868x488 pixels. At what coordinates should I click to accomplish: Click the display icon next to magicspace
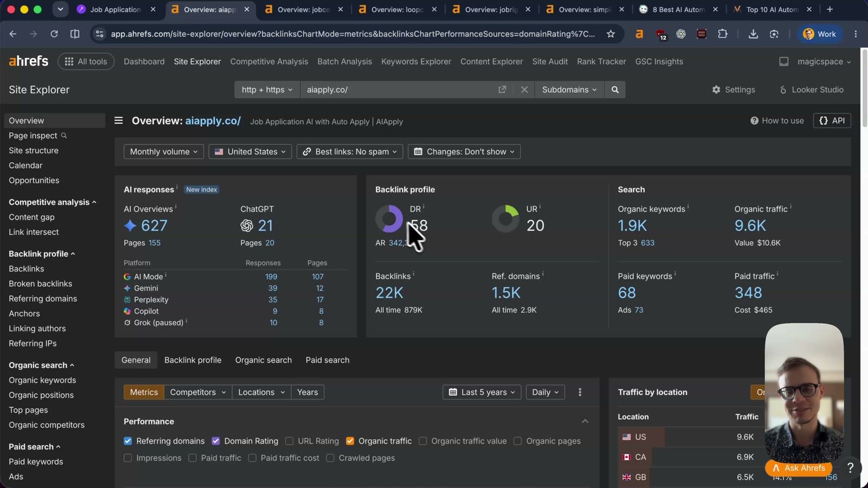pyautogui.click(x=784, y=61)
